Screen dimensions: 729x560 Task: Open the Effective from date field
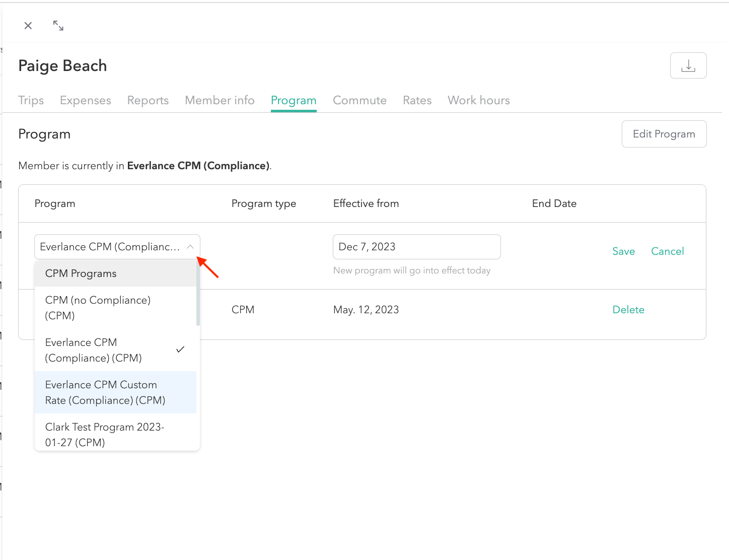pyautogui.click(x=416, y=247)
